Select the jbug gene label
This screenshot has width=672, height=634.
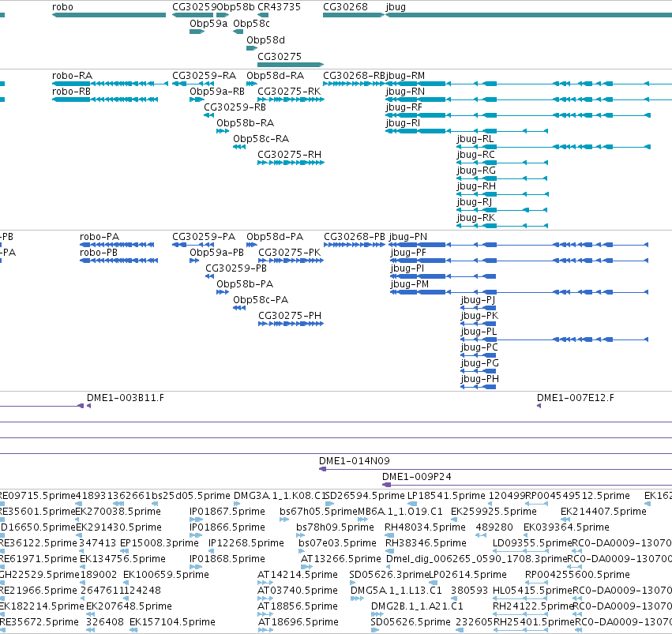tap(396, 7)
